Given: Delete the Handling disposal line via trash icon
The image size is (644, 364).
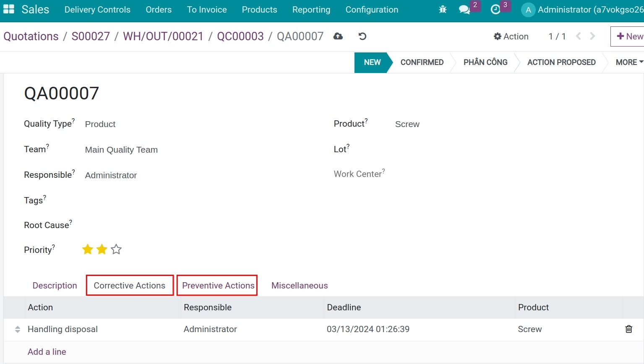Looking at the screenshot, I should 628,329.
